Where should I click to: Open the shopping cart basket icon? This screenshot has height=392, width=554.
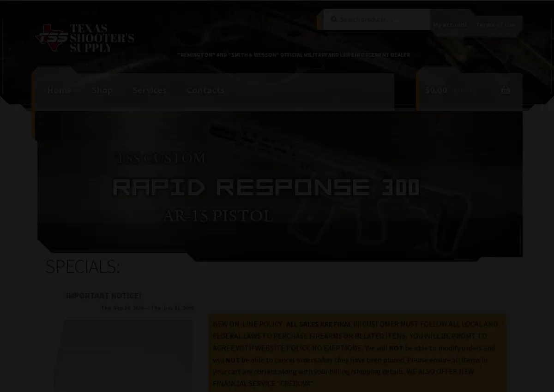click(506, 89)
